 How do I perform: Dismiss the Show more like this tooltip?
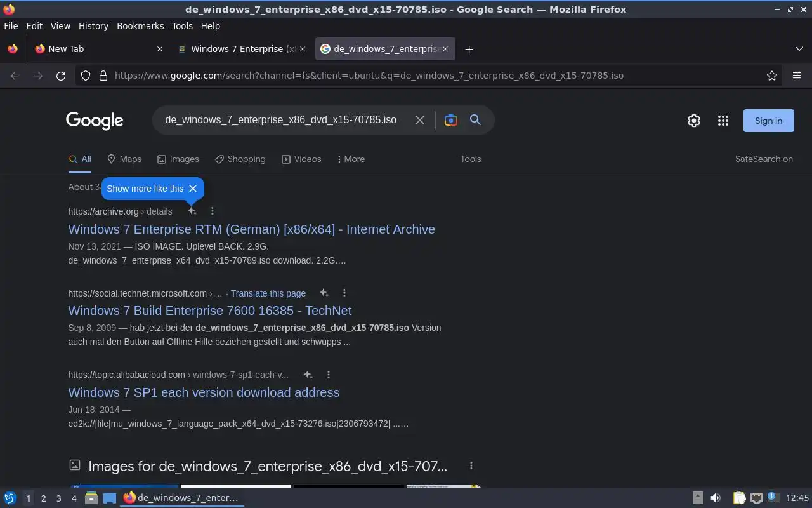click(x=193, y=189)
